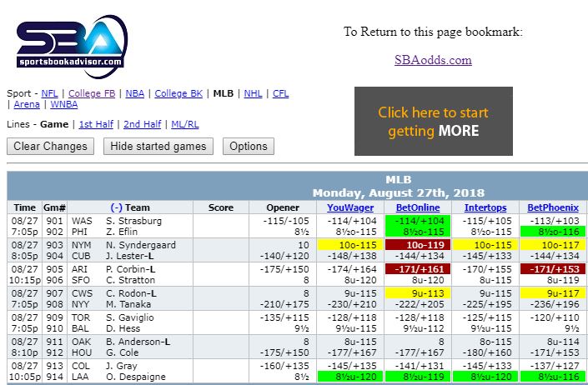Switch sport to NBA
The height and width of the screenshot is (385, 588).
(x=134, y=93)
